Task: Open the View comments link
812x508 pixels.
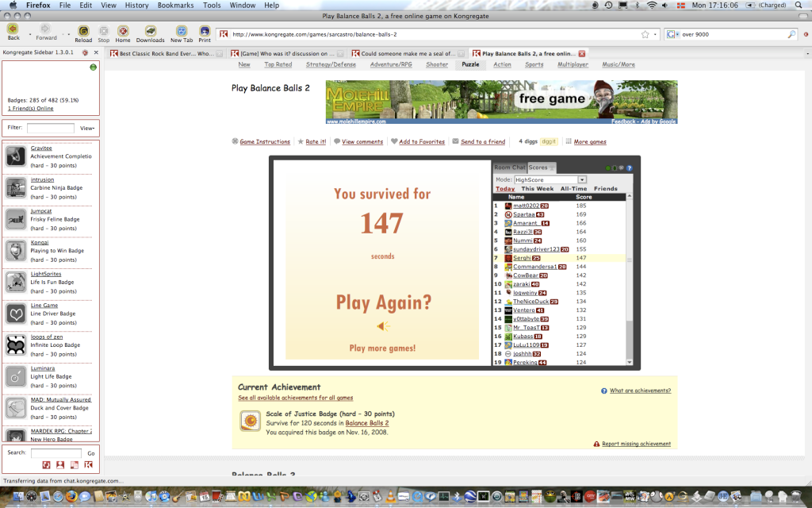Action: [362, 141]
